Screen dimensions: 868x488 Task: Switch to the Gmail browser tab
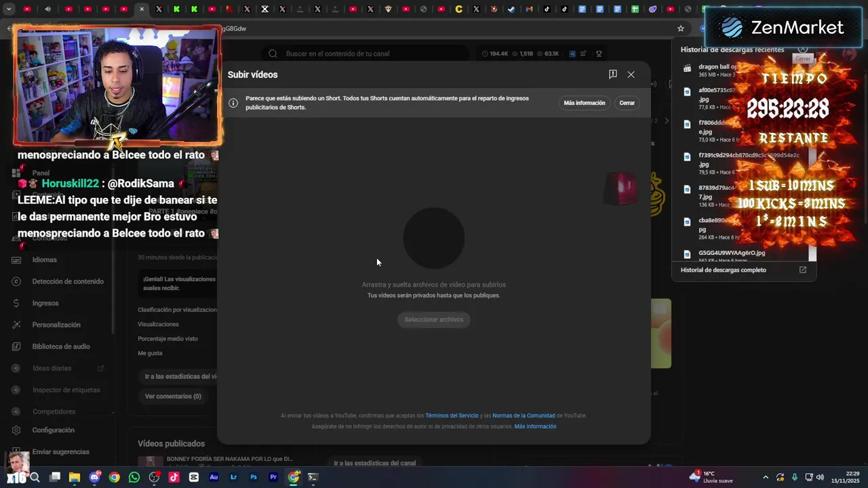click(x=529, y=9)
